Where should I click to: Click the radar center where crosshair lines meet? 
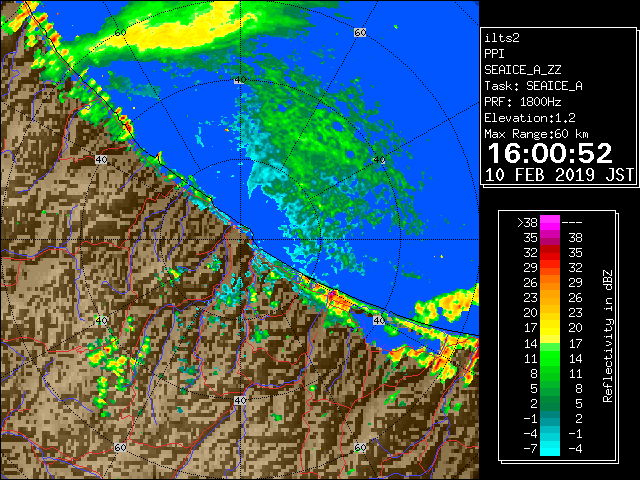[x=240, y=240]
